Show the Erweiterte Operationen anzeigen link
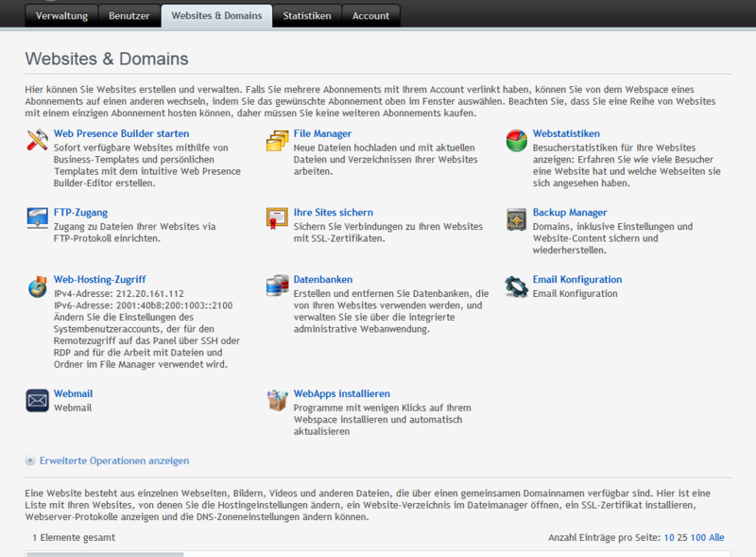 point(114,461)
